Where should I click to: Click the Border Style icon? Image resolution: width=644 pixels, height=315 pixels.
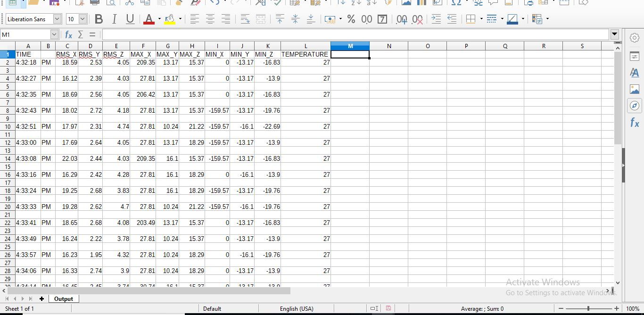click(x=491, y=19)
